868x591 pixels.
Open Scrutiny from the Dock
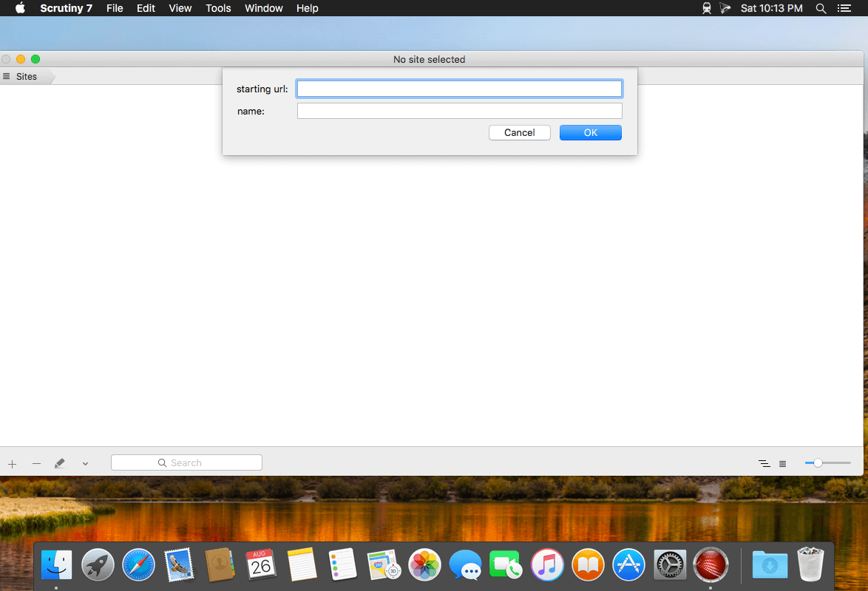click(x=711, y=564)
